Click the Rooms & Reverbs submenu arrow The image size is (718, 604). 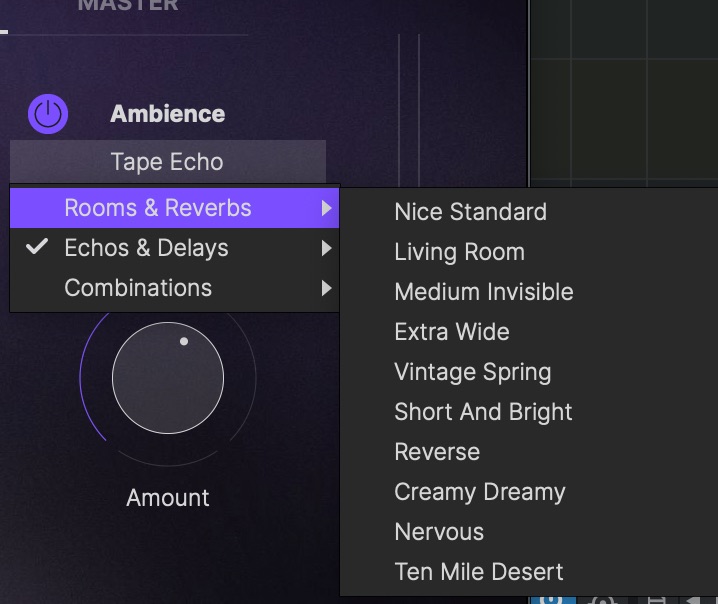point(326,209)
